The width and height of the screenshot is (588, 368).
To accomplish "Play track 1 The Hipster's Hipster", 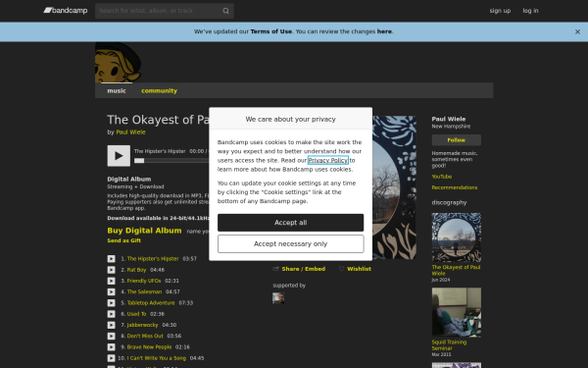I will click(112, 259).
